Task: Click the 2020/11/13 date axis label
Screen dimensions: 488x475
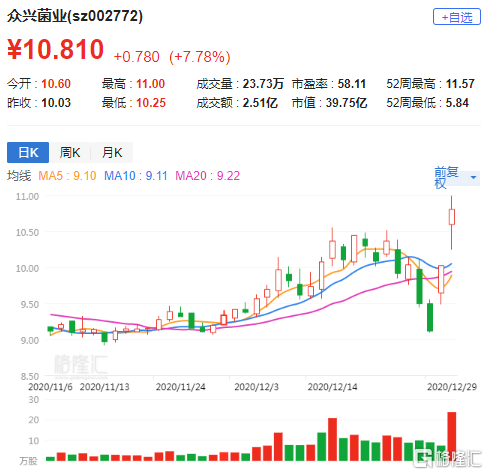Action: pyautogui.click(x=104, y=387)
